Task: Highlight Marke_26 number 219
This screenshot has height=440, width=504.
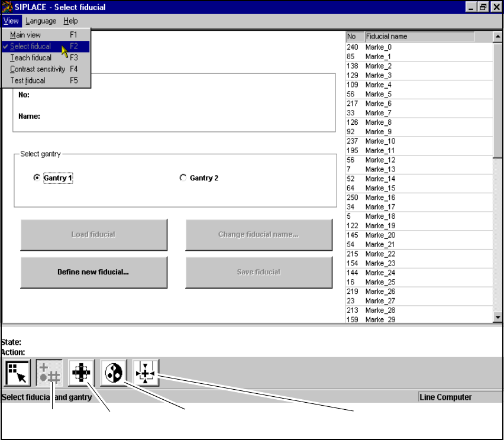Action: pos(419,292)
